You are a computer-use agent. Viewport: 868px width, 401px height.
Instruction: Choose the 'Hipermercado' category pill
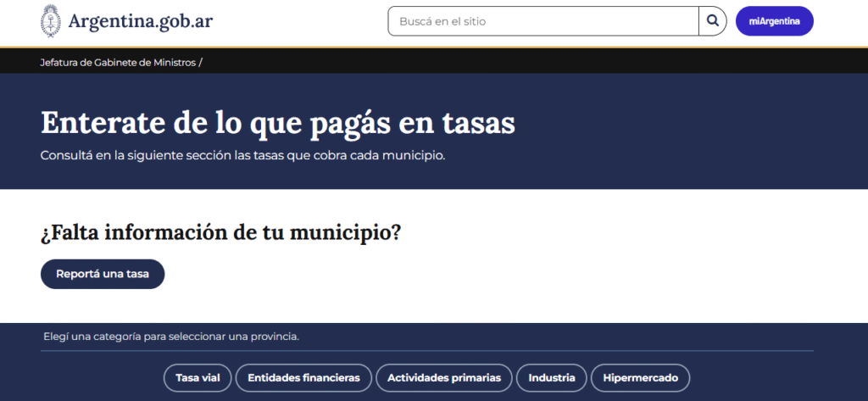pyautogui.click(x=640, y=378)
